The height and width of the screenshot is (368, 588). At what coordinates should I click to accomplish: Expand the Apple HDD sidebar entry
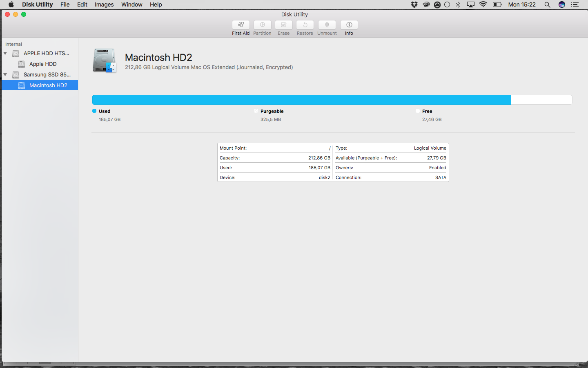coord(42,64)
